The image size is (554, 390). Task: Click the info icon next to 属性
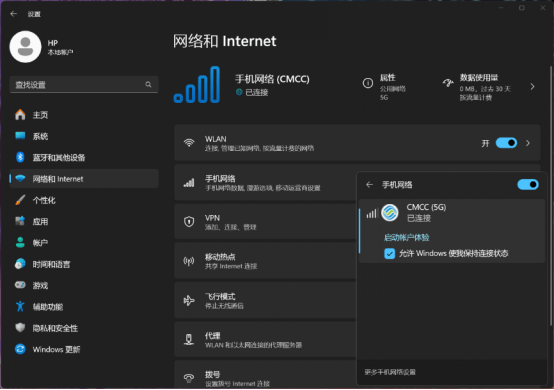pyautogui.click(x=368, y=83)
